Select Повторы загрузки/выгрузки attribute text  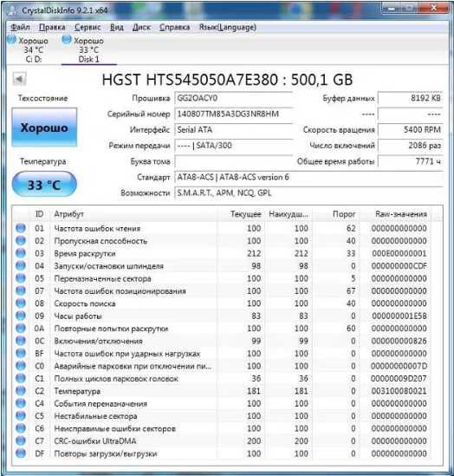click(x=106, y=453)
